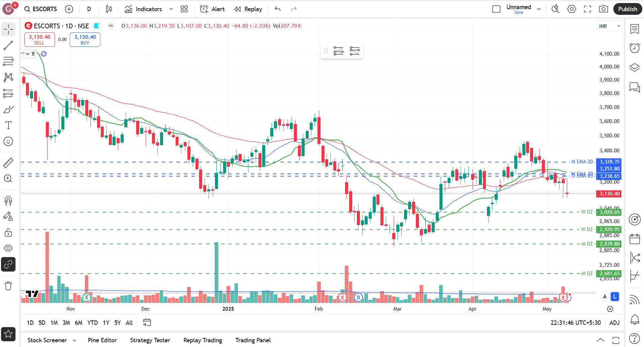The height and width of the screenshot is (347, 644).
Task: Choose the trend line drawing tool
Action: click(8, 45)
